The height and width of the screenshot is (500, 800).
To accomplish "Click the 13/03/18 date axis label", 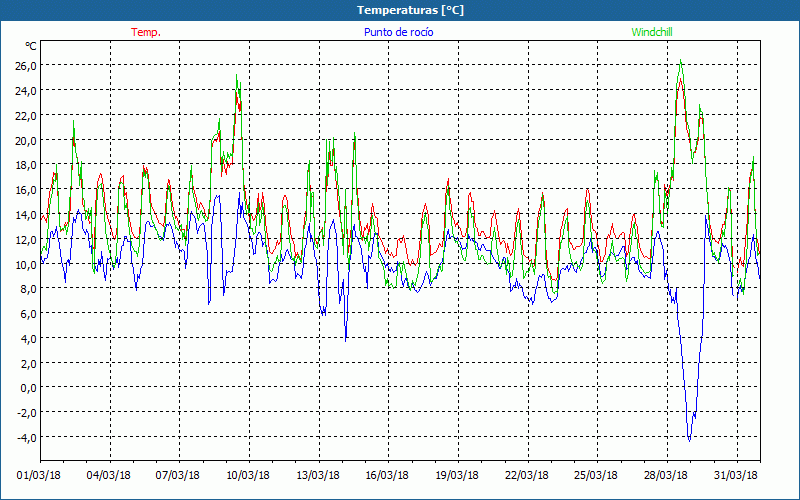I will (x=318, y=475).
